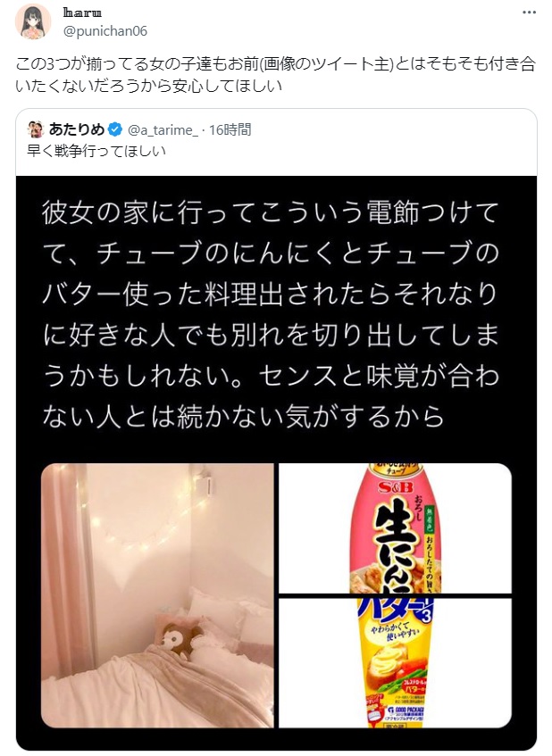Viewport: 552px width, 756px height.
Task: Open the pink bedroom fairy lights photo
Action: coord(157,595)
